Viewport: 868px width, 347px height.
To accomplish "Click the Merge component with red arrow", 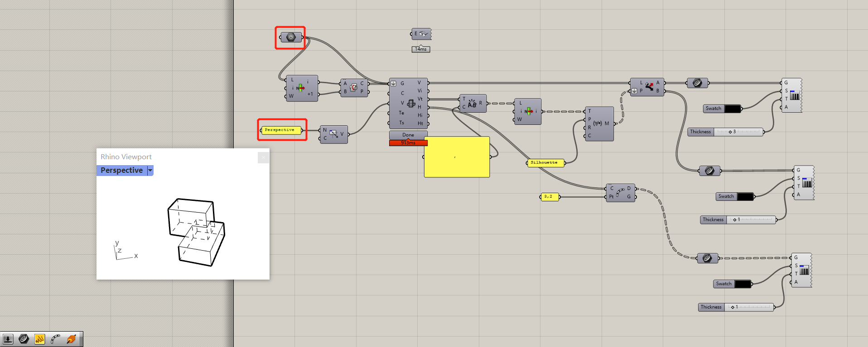I will pyautogui.click(x=649, y=86).
